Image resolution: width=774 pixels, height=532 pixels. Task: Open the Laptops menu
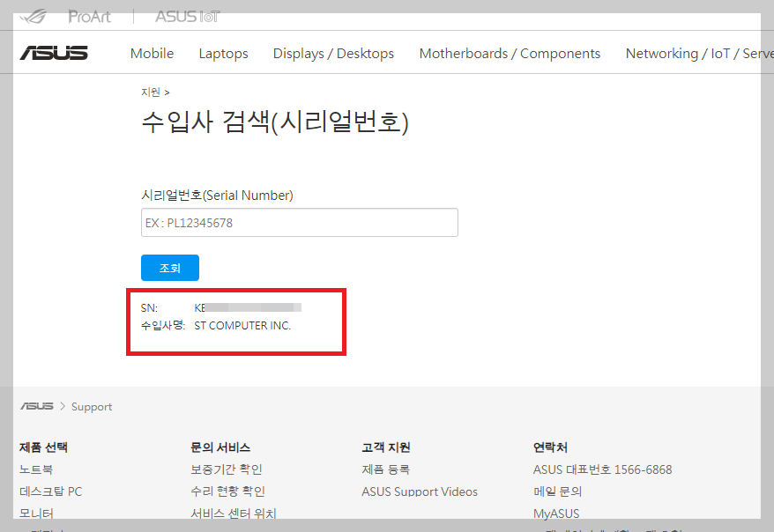tap(223, 53)
